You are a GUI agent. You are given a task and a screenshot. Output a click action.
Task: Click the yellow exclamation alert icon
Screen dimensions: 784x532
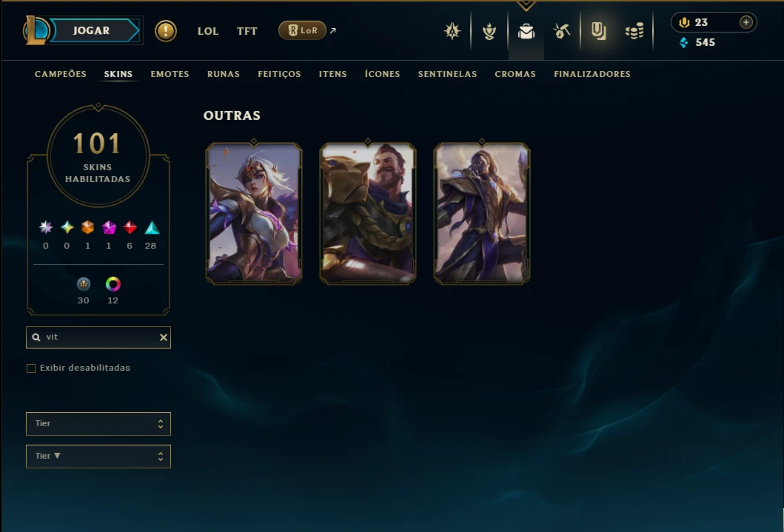click(166, 31)
